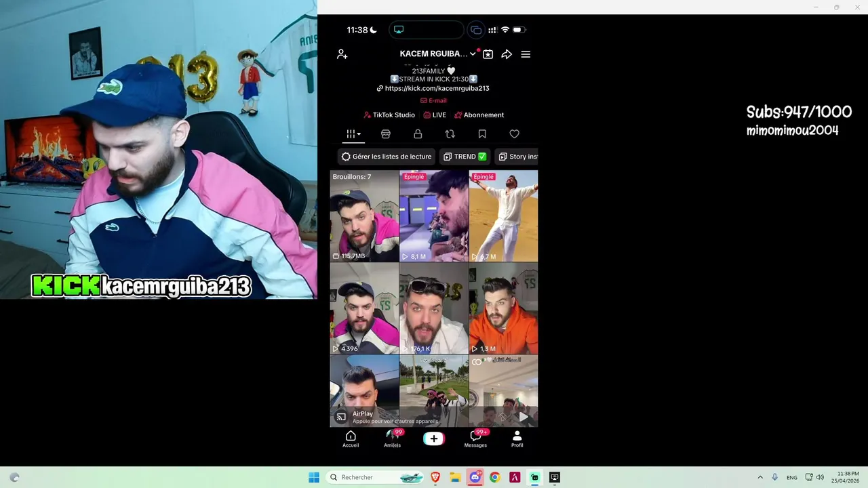Open the pinned video with 8,1 M views
Screen dimensions: 868x488
pos(434,216)
